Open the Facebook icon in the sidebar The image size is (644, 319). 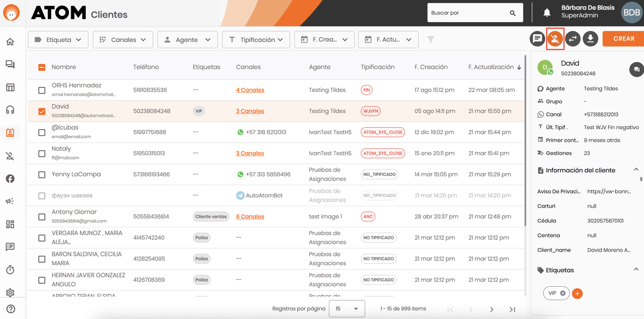pyautogui.click(x=10, y=178)
